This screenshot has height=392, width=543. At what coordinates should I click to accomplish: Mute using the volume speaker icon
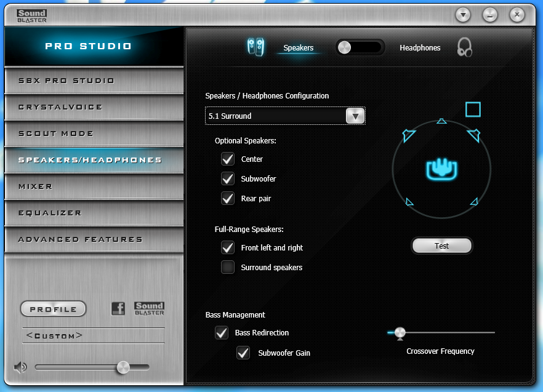point(20,367)
